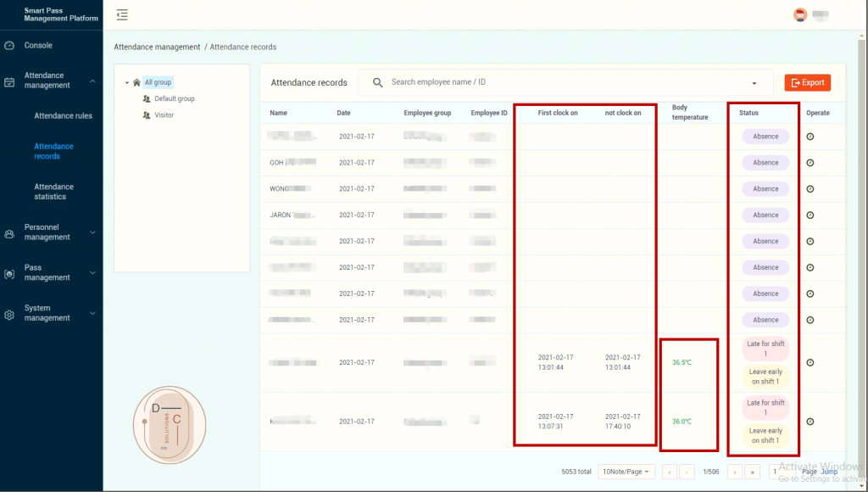Click the operate icon in the last row

click(x=810, y=422)
